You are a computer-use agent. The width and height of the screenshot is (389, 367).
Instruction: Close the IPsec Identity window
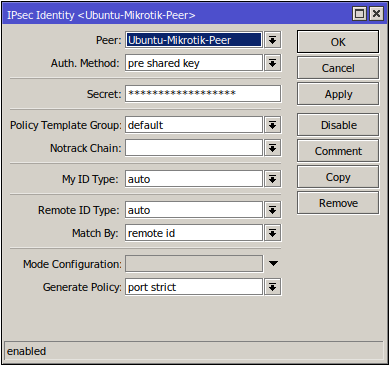click(x=376, y=14)
